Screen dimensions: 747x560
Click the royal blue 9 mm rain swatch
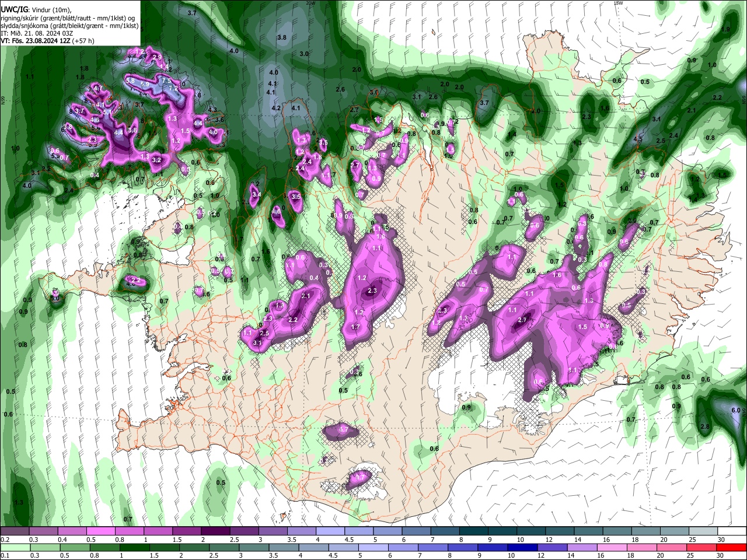tap(493, 547)
